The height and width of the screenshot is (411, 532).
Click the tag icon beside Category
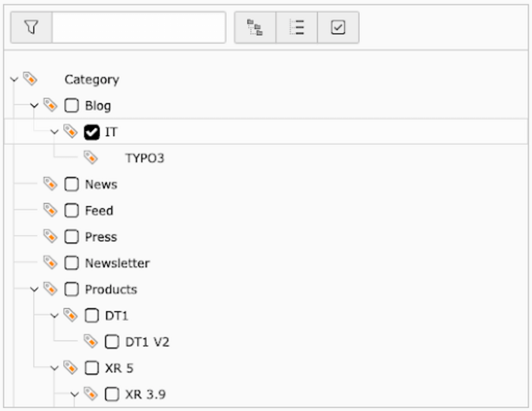[x=31, y=78]
